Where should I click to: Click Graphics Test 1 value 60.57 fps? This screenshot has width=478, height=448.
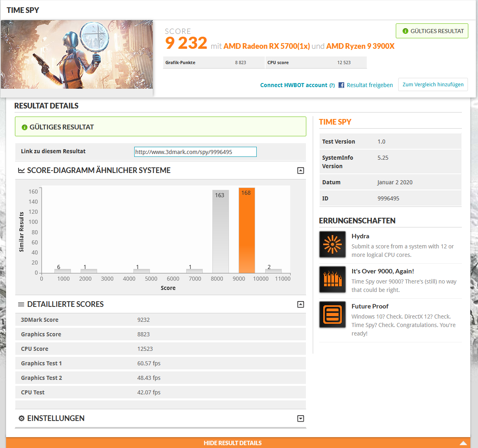(149, 363)
